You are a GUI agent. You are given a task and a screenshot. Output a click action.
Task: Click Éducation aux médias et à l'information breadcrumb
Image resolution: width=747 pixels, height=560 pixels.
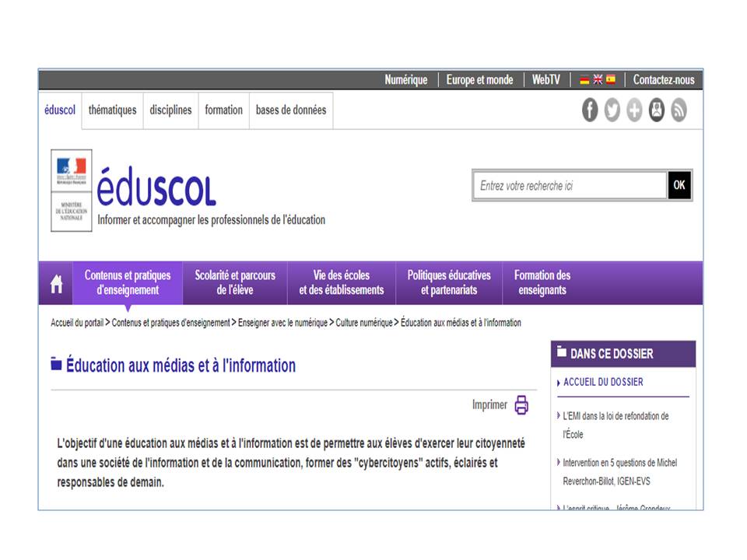click(x=461, y=323)
